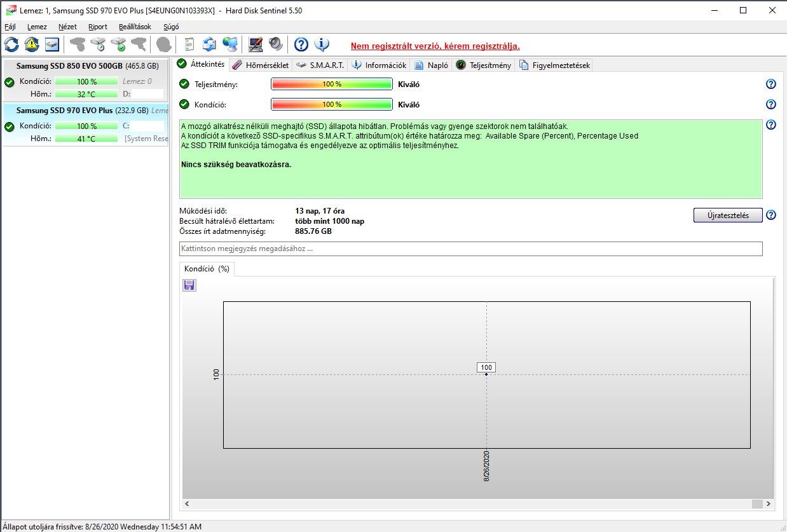Click the Teljesítmény 100 % gradient bar

[x=332, y=84]
